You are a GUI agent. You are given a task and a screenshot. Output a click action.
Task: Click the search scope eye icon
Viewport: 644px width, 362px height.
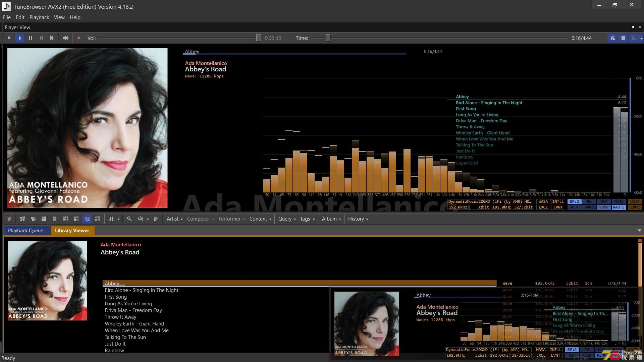[x=141, y=219]
